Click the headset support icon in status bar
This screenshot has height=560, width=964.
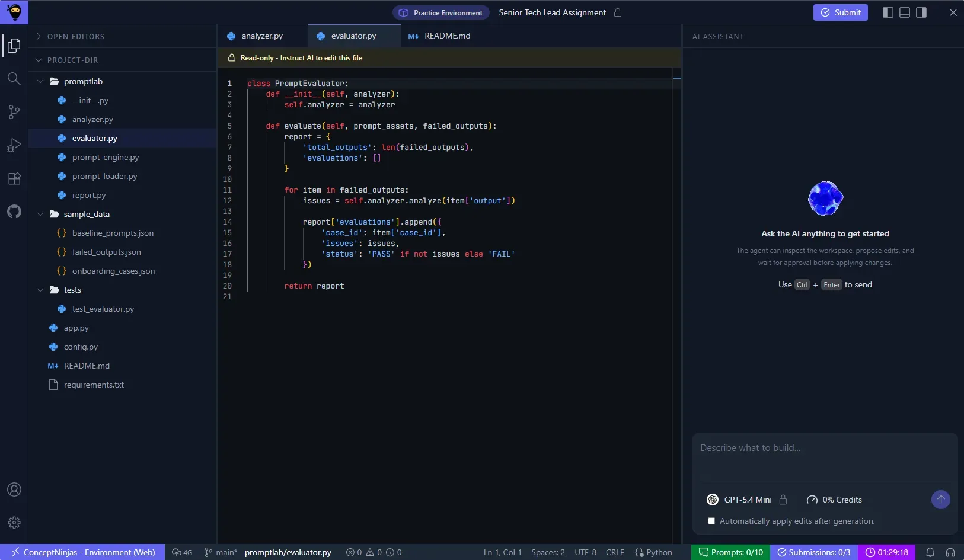pyautogui.click(x=950, y=552)
